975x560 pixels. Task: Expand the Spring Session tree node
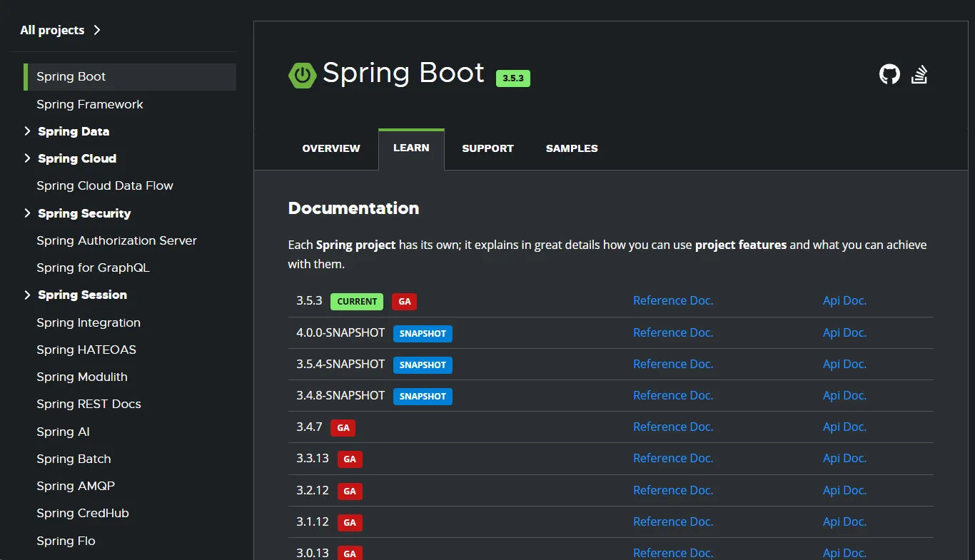pyautogui.click(x=27, y=295)
